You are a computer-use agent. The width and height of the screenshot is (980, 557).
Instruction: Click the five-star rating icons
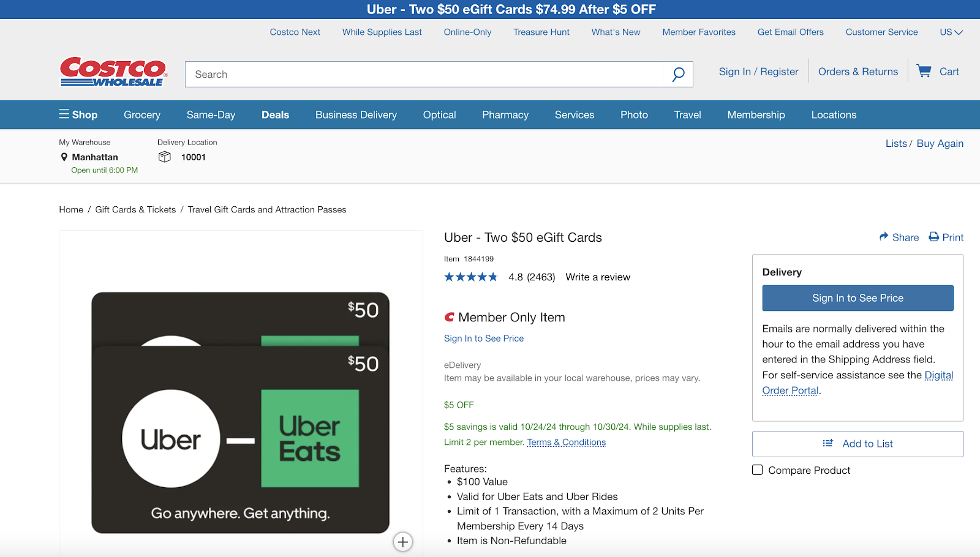pyautogui.click(x=471, y=277)
